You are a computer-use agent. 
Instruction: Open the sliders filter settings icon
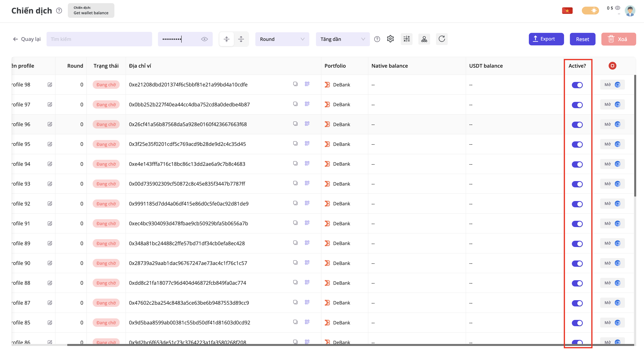tap(406, 39)
